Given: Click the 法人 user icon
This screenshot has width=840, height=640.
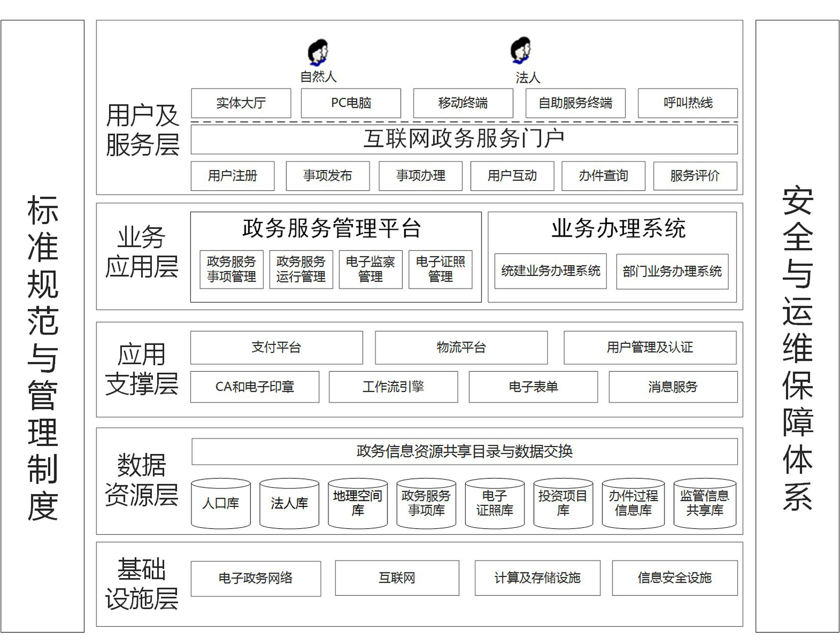Looking at the screenshot, I should point(521,51).
